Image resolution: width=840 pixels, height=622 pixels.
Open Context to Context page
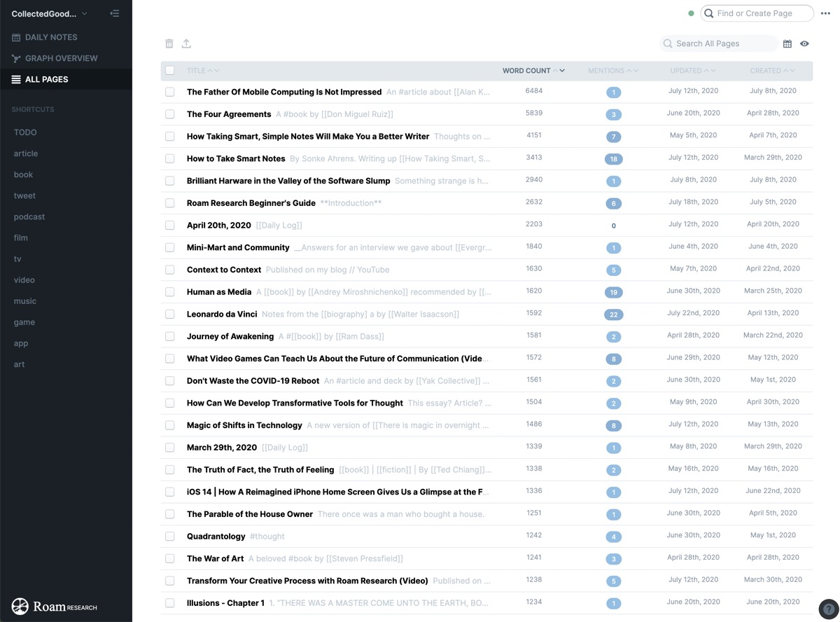pyautogui.click(x=224, y=270)
